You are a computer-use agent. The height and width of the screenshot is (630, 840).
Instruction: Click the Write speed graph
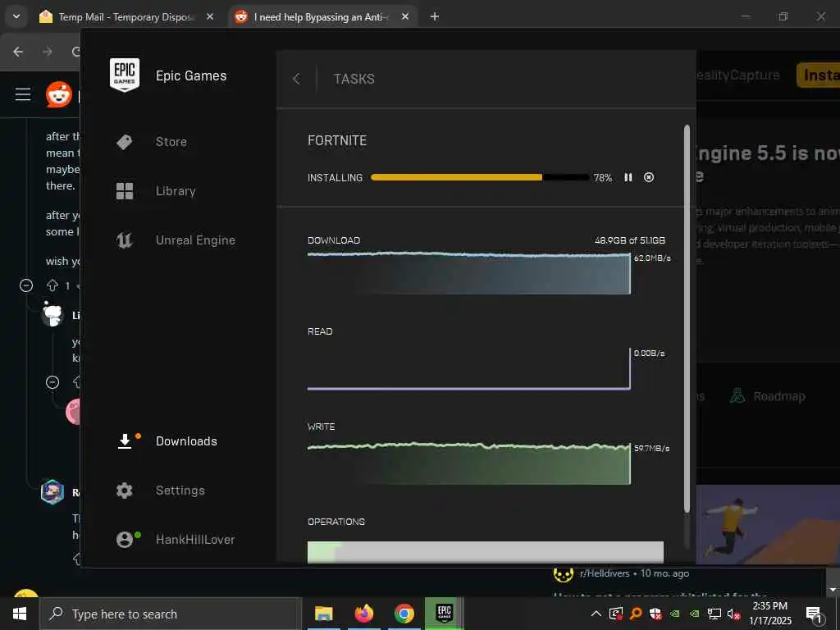click(x=468, y=463)
